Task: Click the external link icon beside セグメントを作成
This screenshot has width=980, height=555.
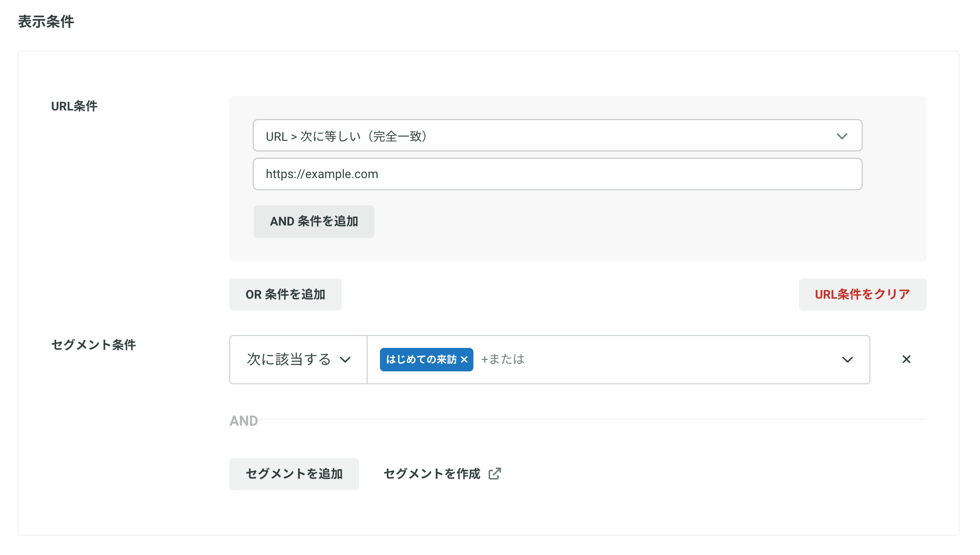Action: 495,474
